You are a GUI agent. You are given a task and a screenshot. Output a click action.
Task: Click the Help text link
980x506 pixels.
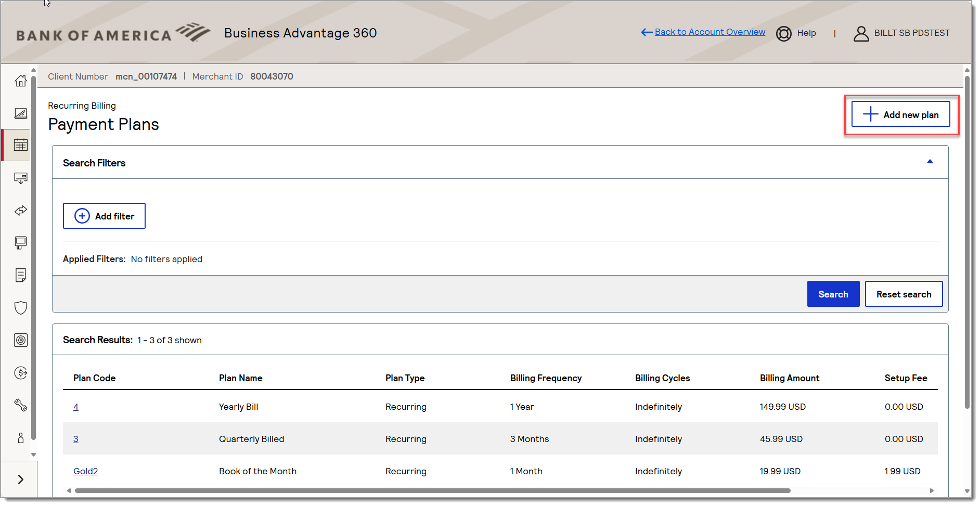[807, 33]
